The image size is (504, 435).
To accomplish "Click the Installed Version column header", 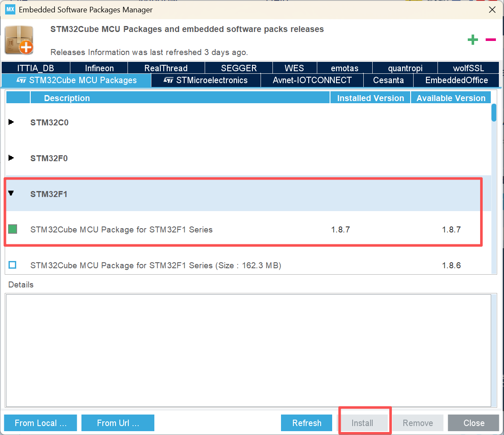I will point(370,98).
